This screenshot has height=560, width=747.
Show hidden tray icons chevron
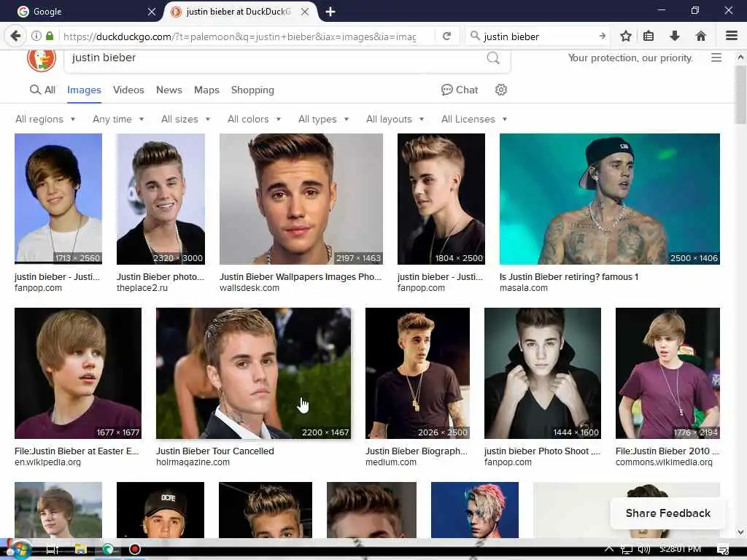[609, 549]
